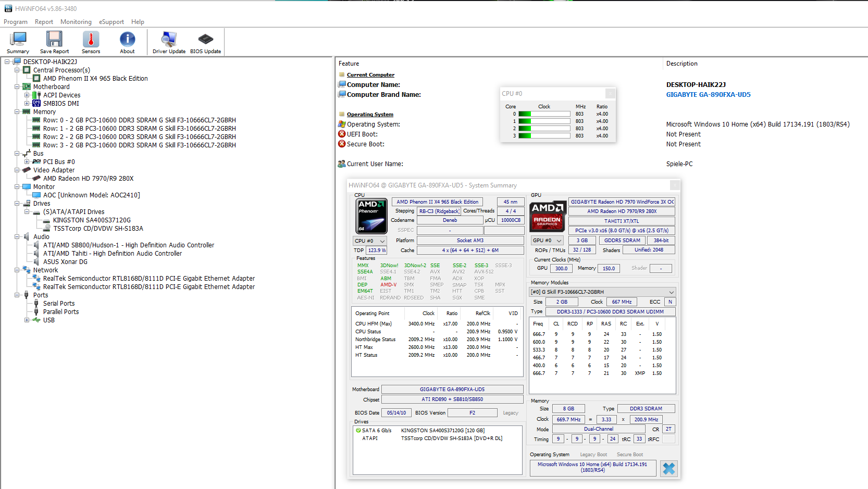
Task: Select AMD Radeon HD 7970/R9 280X tree item
Action: [x=88, y=179]
